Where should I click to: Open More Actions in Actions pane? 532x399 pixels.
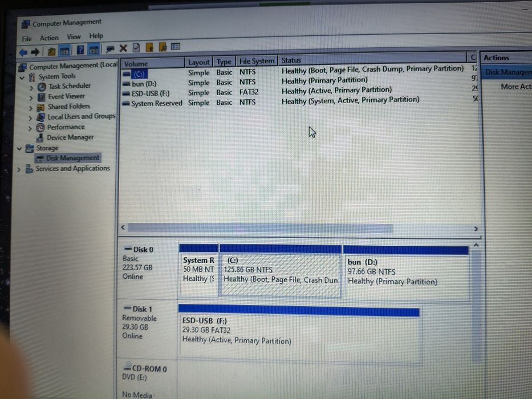(x=515, y=87)
